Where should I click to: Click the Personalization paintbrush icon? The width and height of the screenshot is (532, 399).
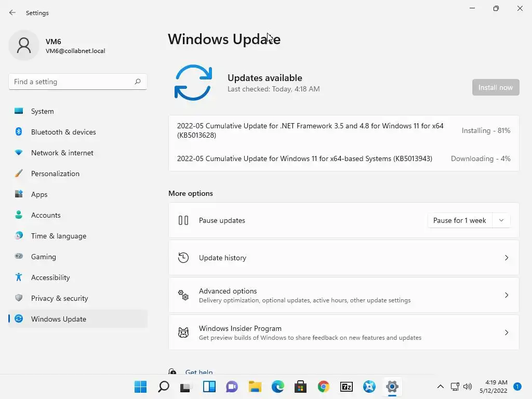(19, 174)
